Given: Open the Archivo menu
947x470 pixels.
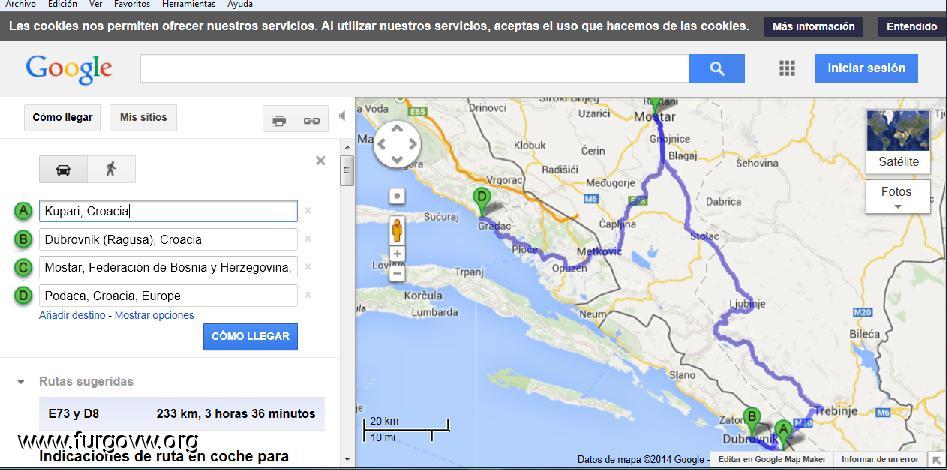Looking at the screenshot, I should click(x=21, y=4).
